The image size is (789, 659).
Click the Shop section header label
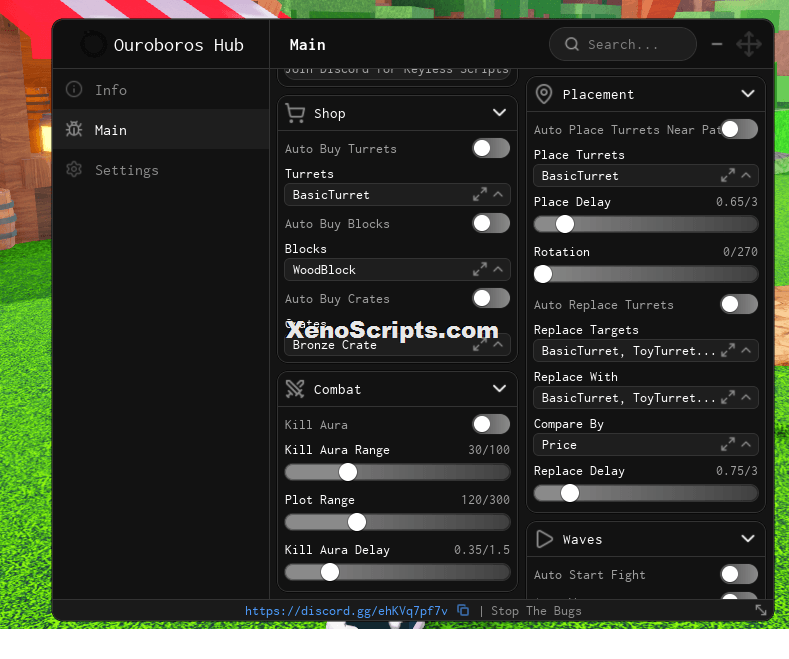point(330,113)
